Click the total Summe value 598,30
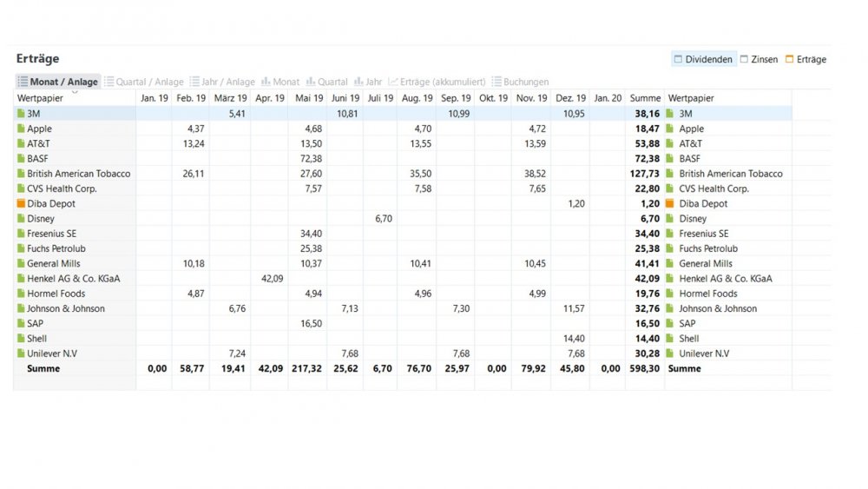Screen dimensions: 868x489 click(x=644, y=368)
